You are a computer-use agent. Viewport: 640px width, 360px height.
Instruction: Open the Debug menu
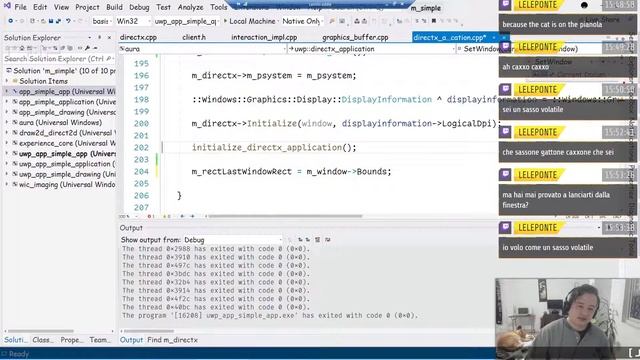(x=139, y=7)
